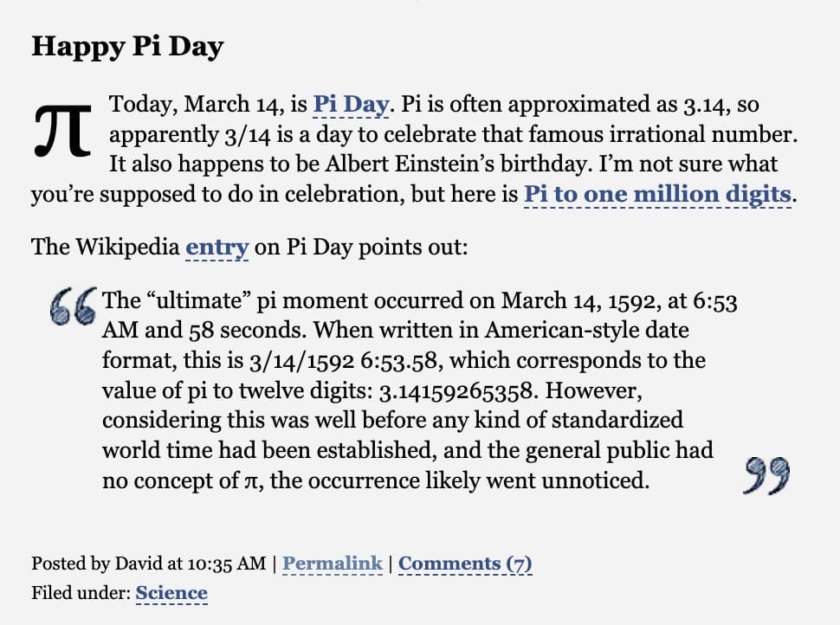Click the Filed under label

coord(81,593)
